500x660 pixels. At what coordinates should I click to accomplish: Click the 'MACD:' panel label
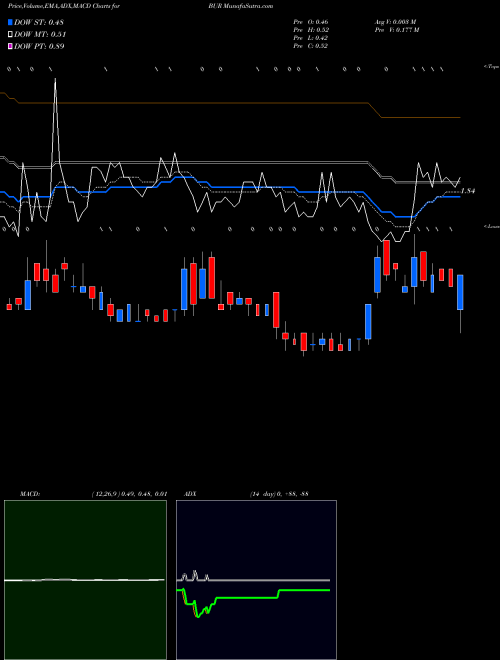30,494
